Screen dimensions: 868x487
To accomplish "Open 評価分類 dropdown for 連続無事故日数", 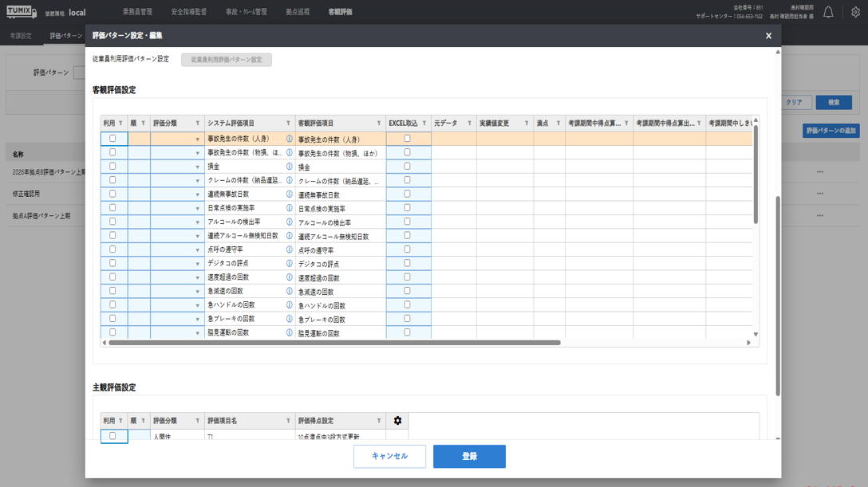I will [197, 194].
